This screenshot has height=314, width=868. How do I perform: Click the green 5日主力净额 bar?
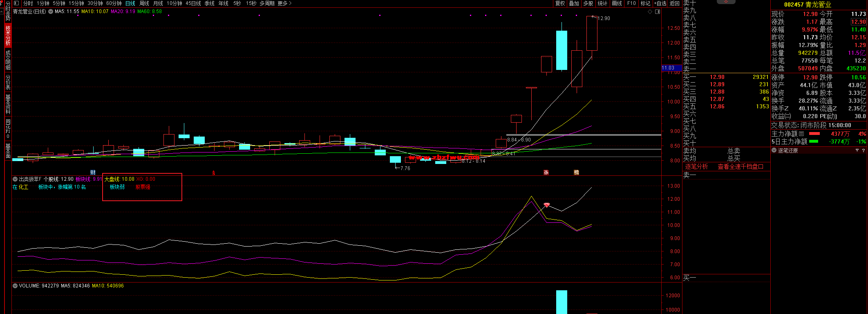tap(814, 141)
